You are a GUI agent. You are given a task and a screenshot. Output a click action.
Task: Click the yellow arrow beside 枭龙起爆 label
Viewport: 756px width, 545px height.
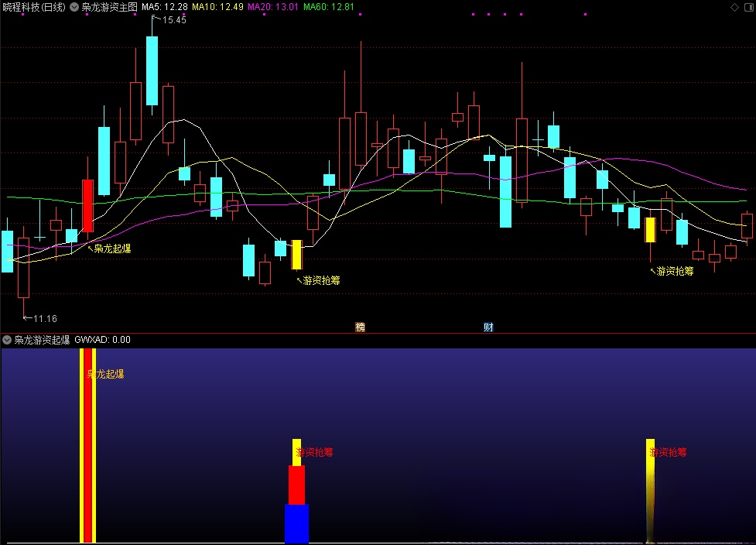(x=90, y=249)
